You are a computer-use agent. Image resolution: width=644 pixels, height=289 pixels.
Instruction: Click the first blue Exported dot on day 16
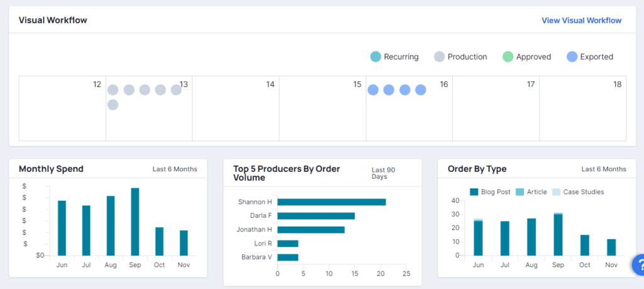373,90
